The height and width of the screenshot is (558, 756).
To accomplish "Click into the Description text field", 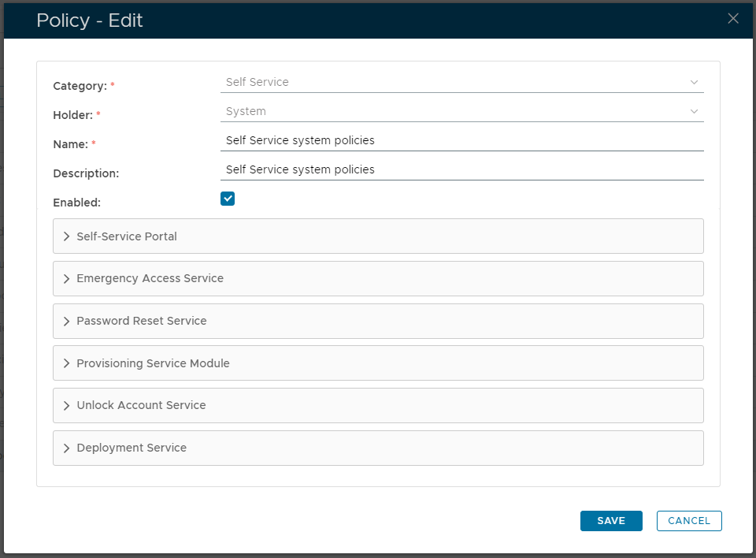I will point(461,170).
